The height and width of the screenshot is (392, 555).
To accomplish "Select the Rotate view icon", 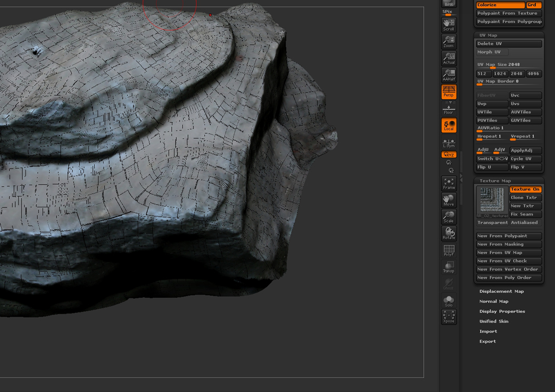I will [x=449, y=233].
